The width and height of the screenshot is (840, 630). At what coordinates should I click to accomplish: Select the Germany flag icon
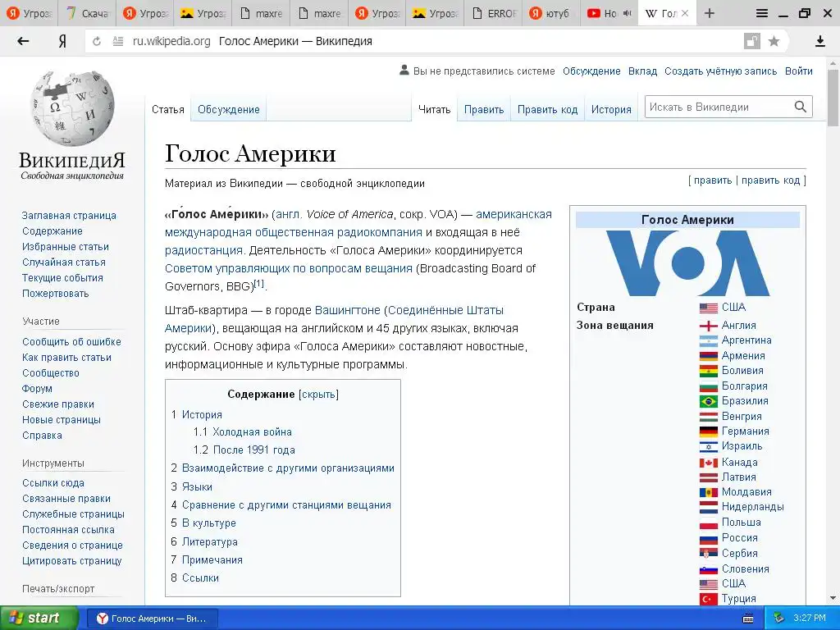[708, 431]
